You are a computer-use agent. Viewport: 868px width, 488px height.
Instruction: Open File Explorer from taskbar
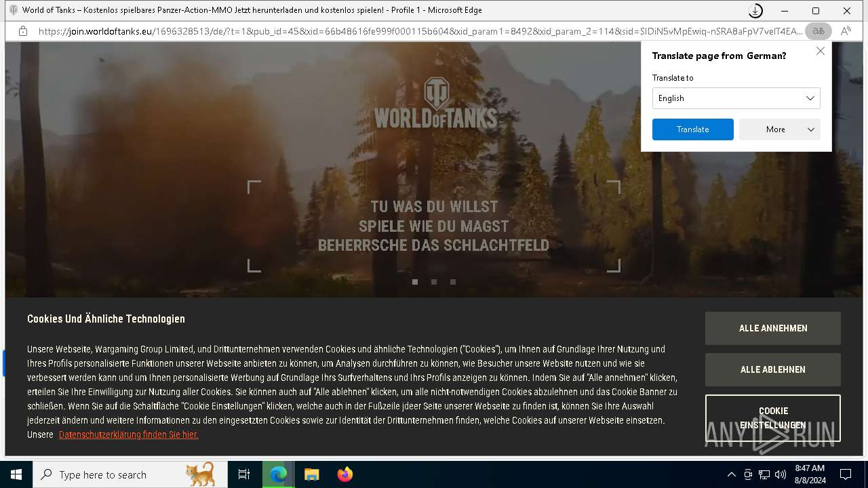[312, 474]
